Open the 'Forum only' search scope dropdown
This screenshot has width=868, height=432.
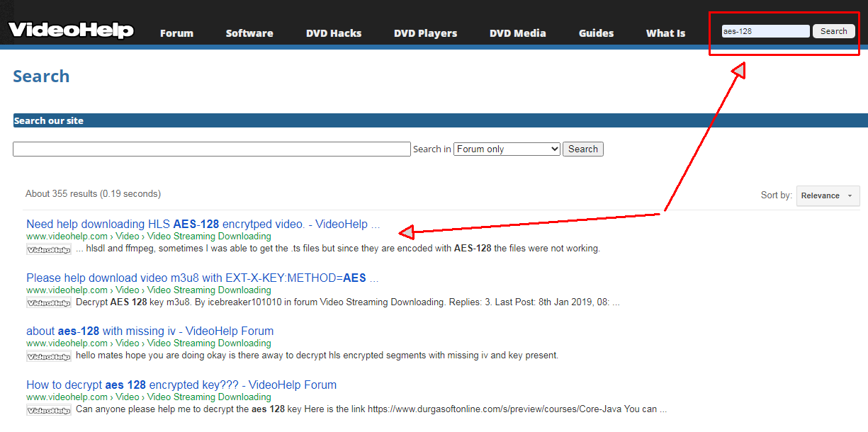tap(507, 149)
